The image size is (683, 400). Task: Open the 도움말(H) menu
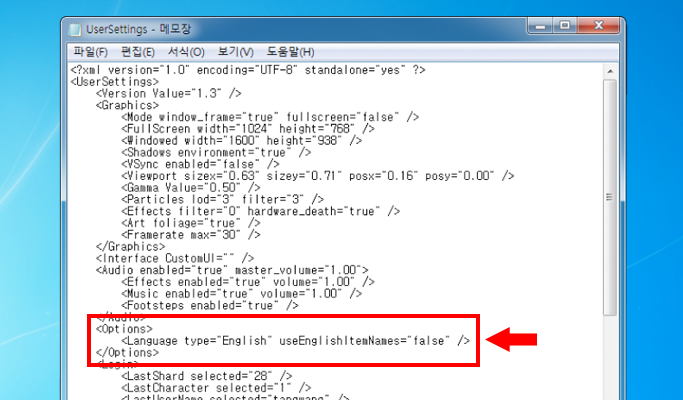point(290,52)
